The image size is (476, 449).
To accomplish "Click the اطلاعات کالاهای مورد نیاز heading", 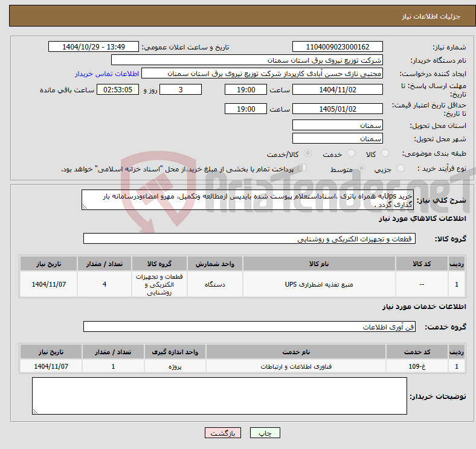I will coord(422,218).
